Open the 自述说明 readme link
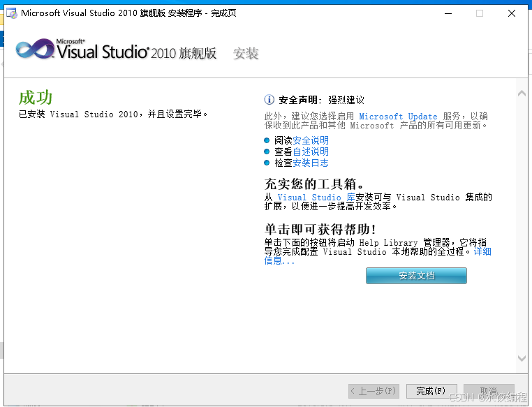 (x=311, y=151)
